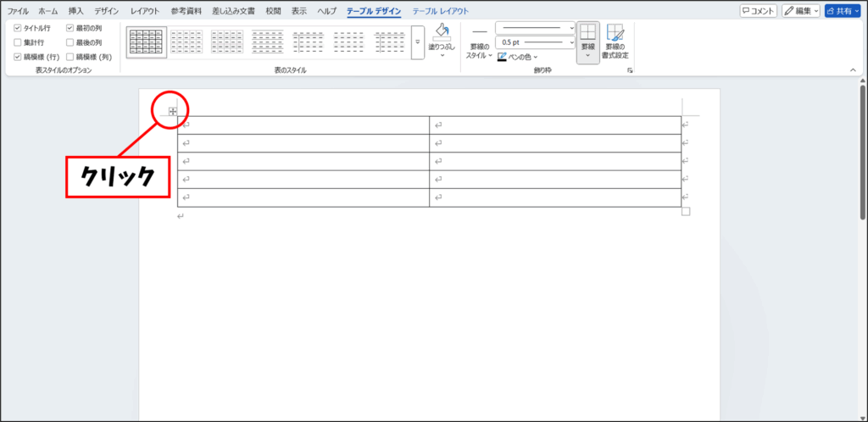Open the 塗りつぶし shading bucket icon
Screen dimensions: 868x422
[x=442, y=34]
